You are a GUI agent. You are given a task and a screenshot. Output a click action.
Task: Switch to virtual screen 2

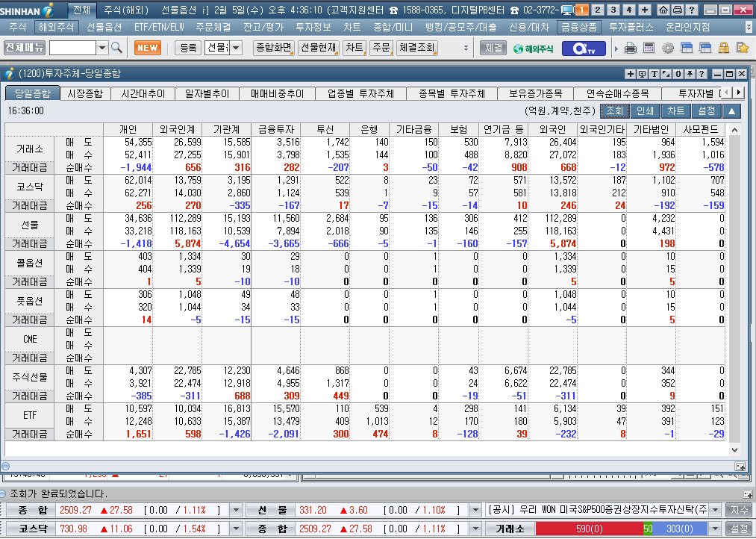[598, 10]
